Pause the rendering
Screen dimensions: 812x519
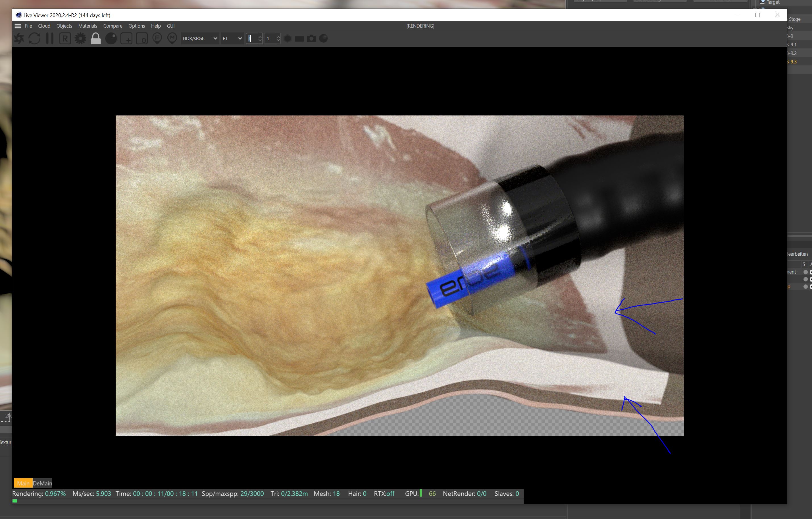[49, 38]
